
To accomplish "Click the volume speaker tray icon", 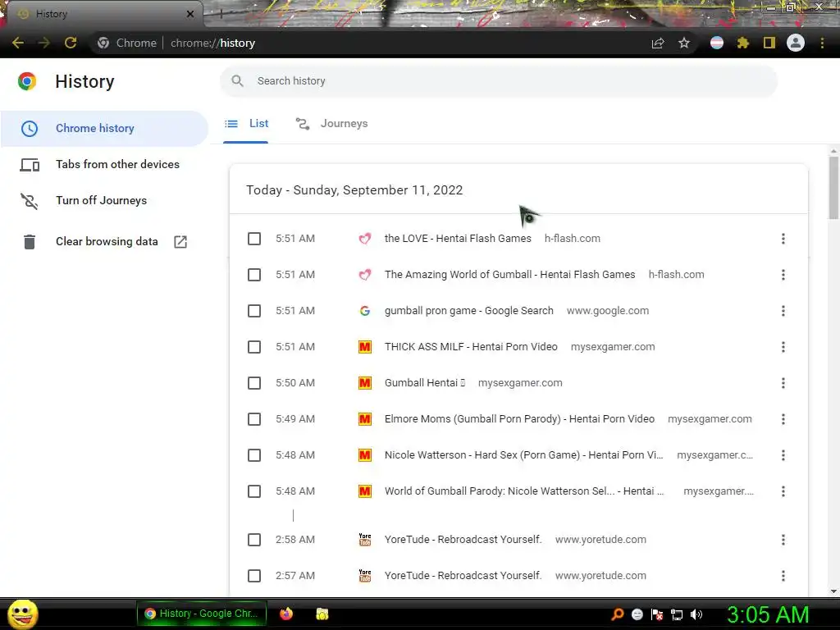I will click(x=696, y=614).
